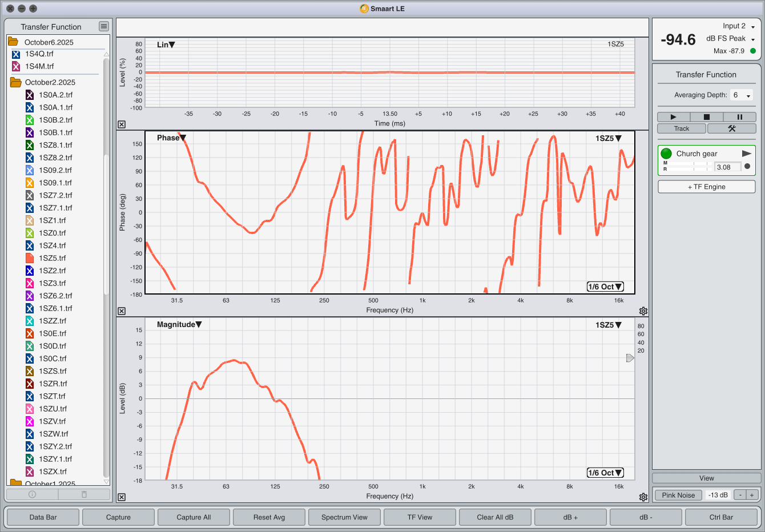Open Magnitude plot settings gear
This screenshot has height=532, width=765.
click(x=643, y=497)
